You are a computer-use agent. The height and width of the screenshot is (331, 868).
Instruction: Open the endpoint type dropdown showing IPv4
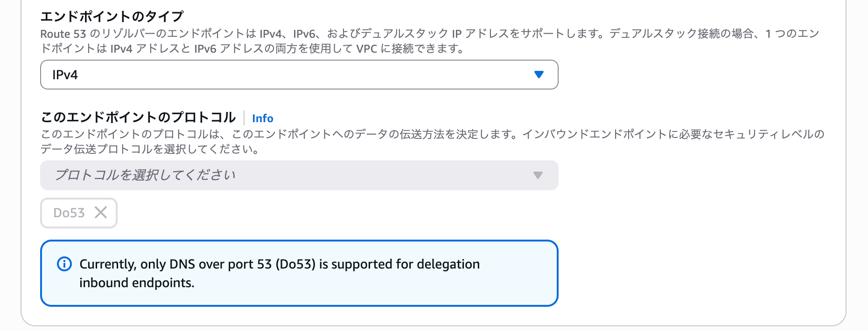[299, 74]
